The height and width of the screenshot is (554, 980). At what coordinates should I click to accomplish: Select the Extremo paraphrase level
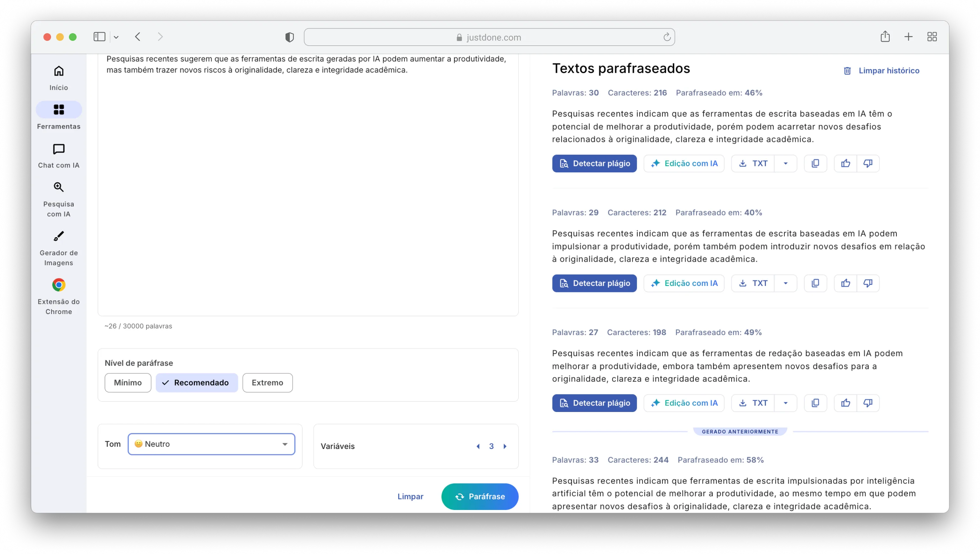click(x=267, y=382)
